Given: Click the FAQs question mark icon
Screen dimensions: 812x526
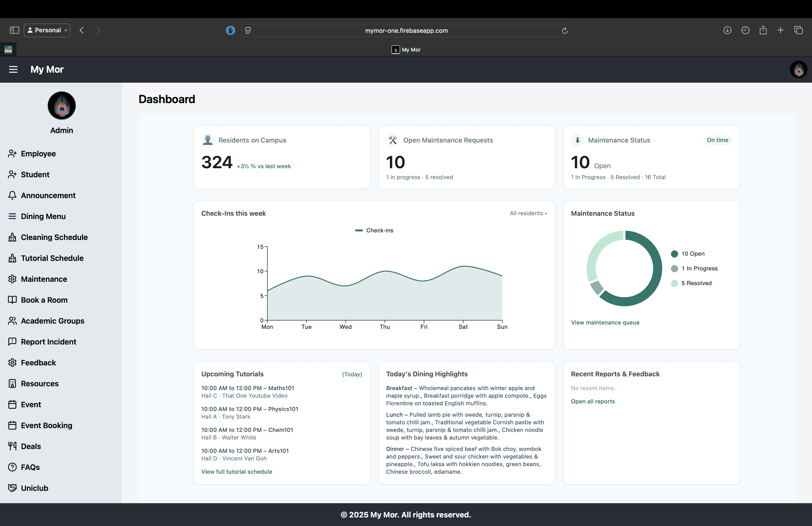Looking at the screenshot, I should [12, 467].
